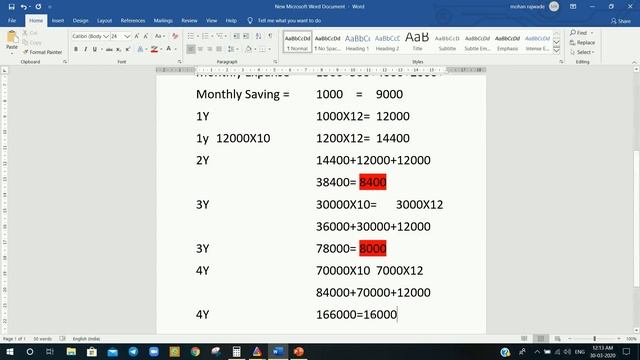Switch to Web Layout view icon

click(x=557, y=339)
